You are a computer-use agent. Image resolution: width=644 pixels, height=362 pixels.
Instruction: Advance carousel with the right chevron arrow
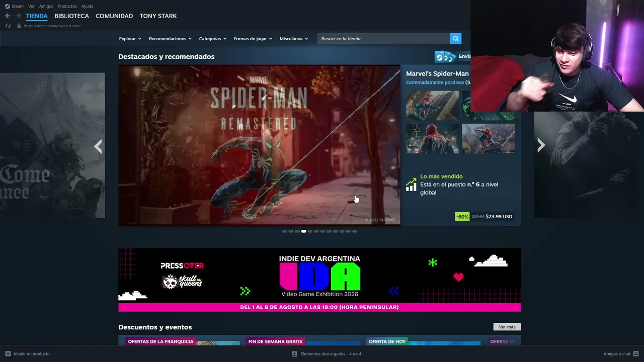pyautogui.click(x=541, y=145)
